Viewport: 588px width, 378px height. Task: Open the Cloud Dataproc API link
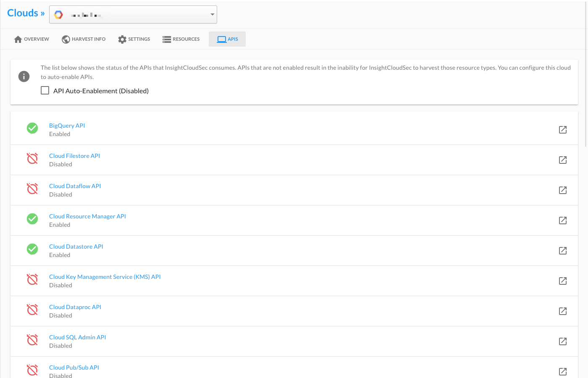(x=75, y=307)
